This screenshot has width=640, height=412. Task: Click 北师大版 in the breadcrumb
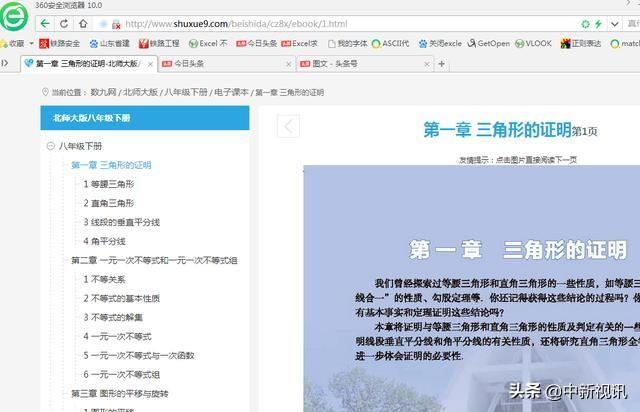[140, 92]
